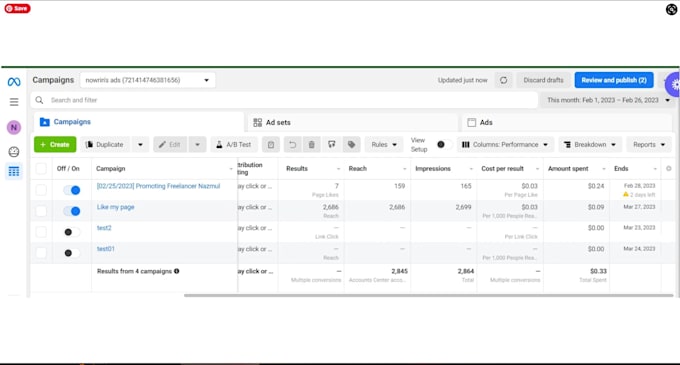680x365 pixels.
Task: Open the Breakdown dropdown
Action: [590, 145]
